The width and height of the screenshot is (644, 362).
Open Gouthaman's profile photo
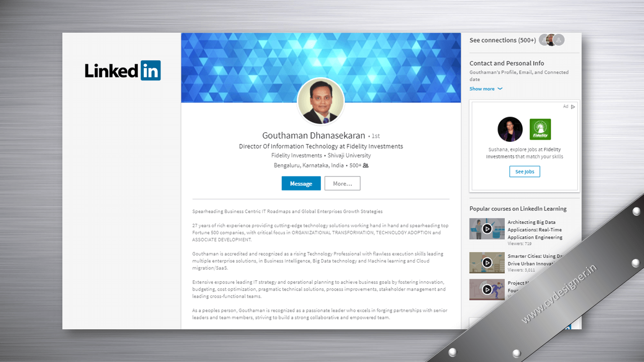321,101
